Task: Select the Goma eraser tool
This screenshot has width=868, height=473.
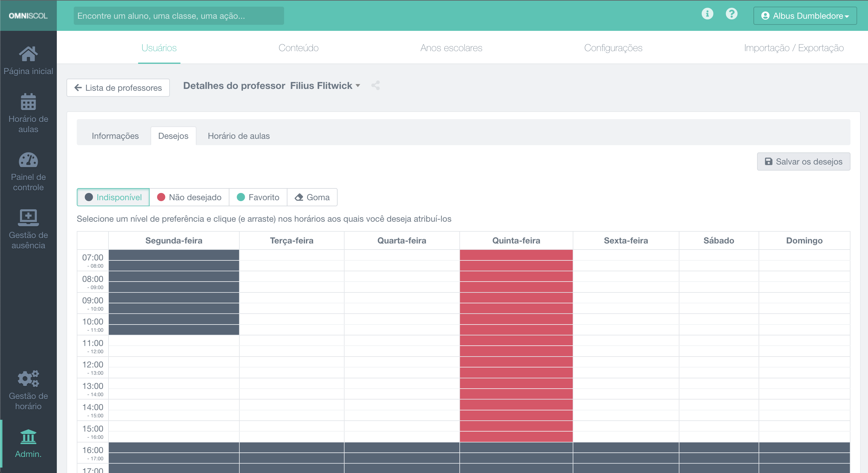Action: pos(312,197)
